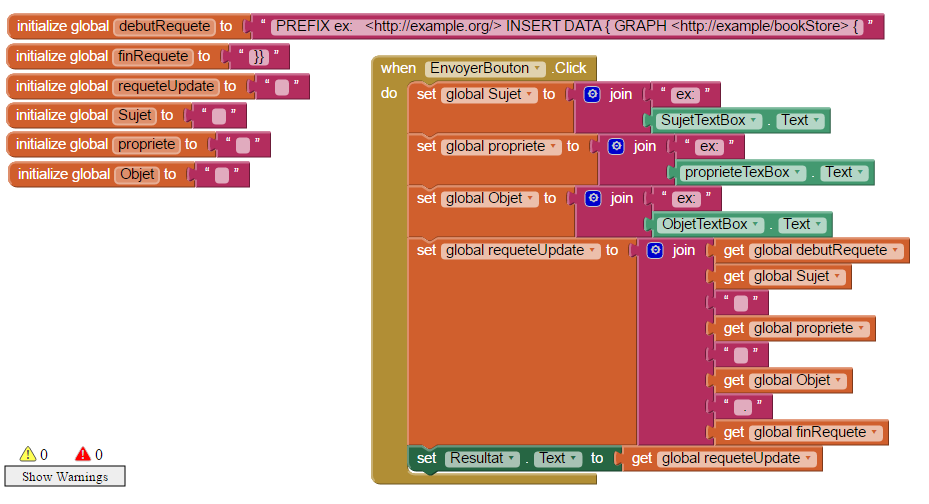Edit the "ex:" text in set global Objet join

[x=686, y=198]
